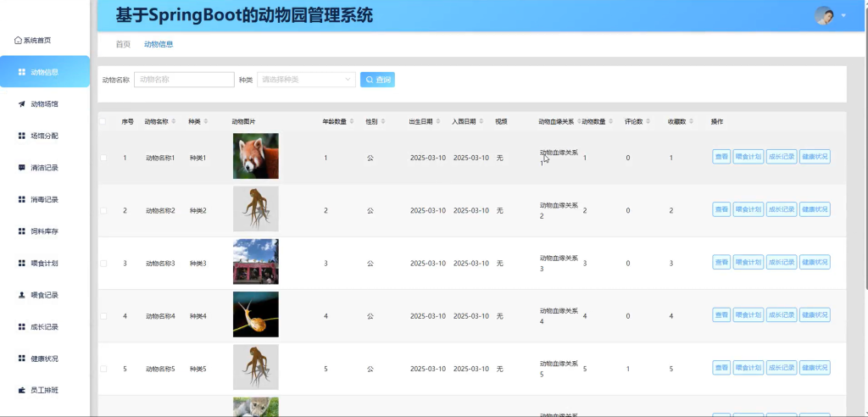Click the 查询 search button
Viewport: 868px width, 417px height.
pyautogui.click(x=377, y=80)
